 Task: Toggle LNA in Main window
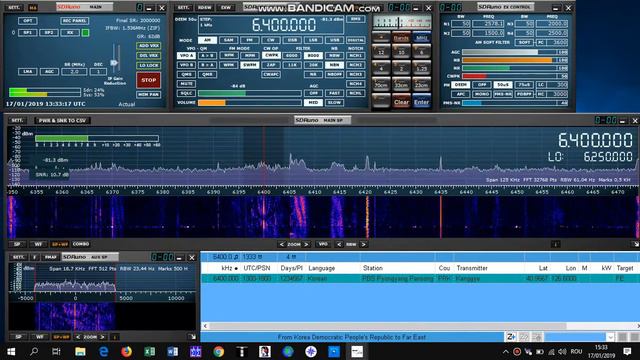tap(27, 71)
